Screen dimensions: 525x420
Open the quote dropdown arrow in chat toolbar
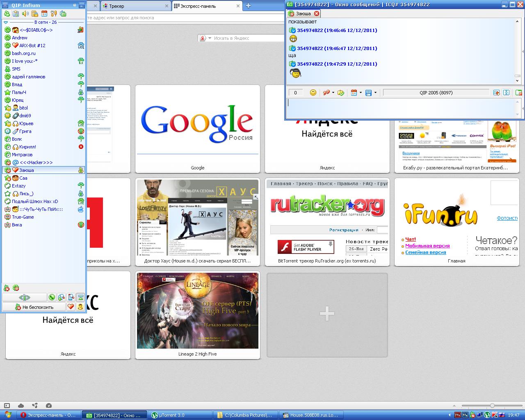[333, 93]
